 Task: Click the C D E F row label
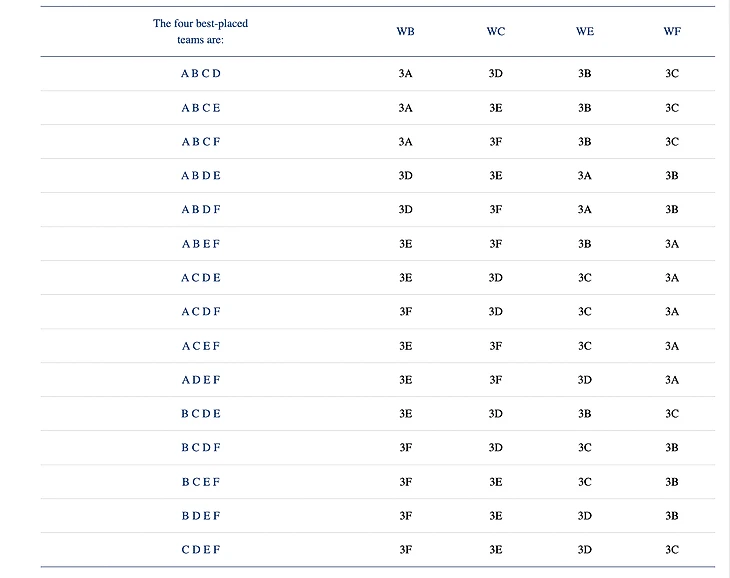[201, 550]
